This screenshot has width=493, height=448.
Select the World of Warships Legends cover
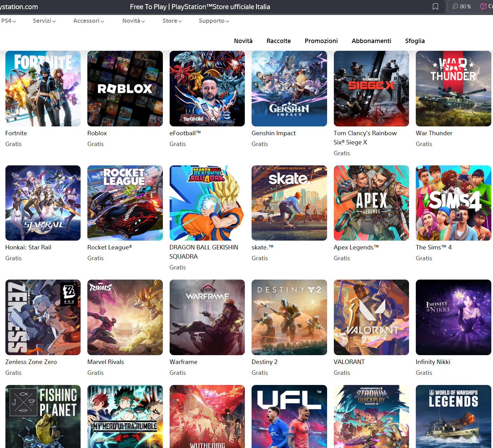453,416
